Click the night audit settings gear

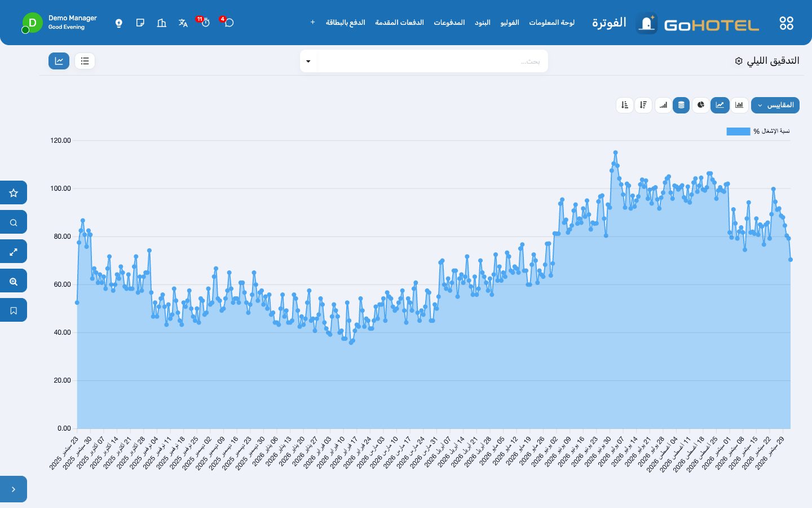[x=739, y=61]
